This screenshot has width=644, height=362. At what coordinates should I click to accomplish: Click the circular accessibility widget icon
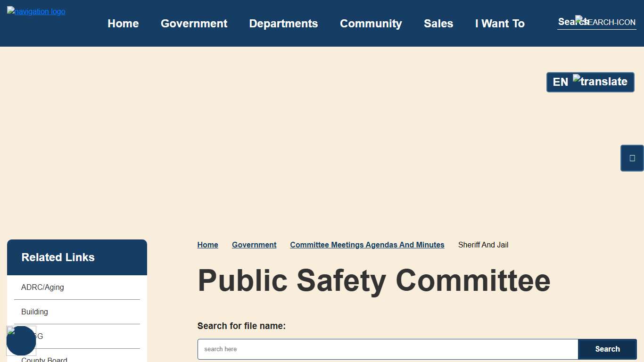(21, 340)
